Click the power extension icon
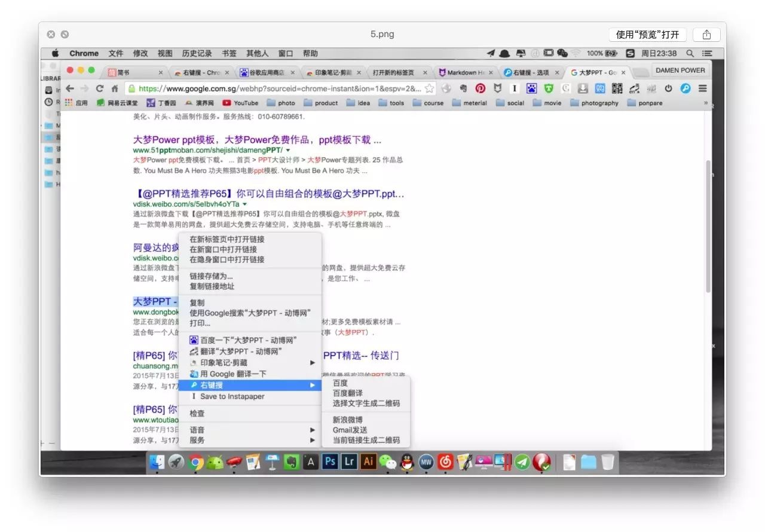The image size is (765, 532). [x=668, y=88]
